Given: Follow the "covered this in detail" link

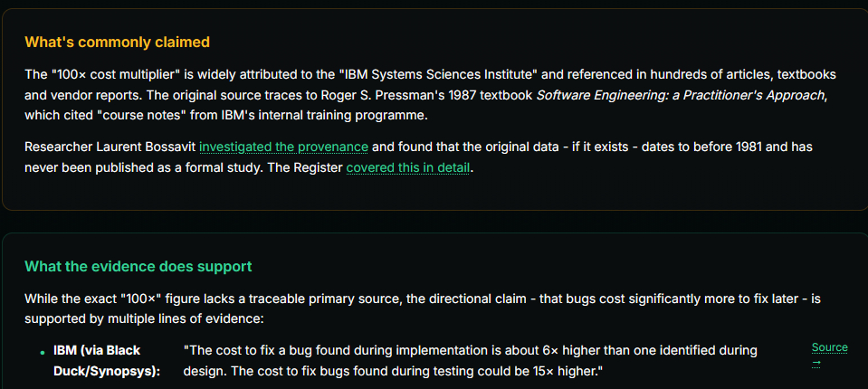Looking at the screenshot, I should click(408, 167).
